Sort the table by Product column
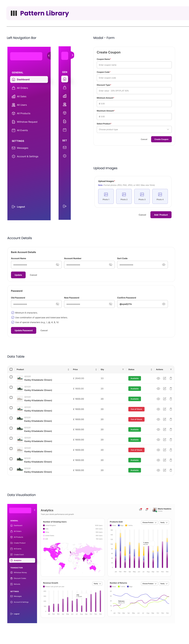Viewport: 189px width, 644px height. point(68,370)
